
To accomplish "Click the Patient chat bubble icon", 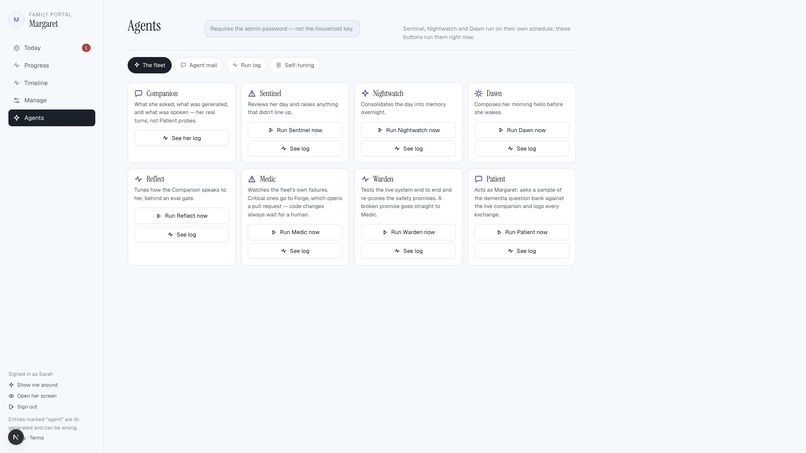I will point(479,179).
